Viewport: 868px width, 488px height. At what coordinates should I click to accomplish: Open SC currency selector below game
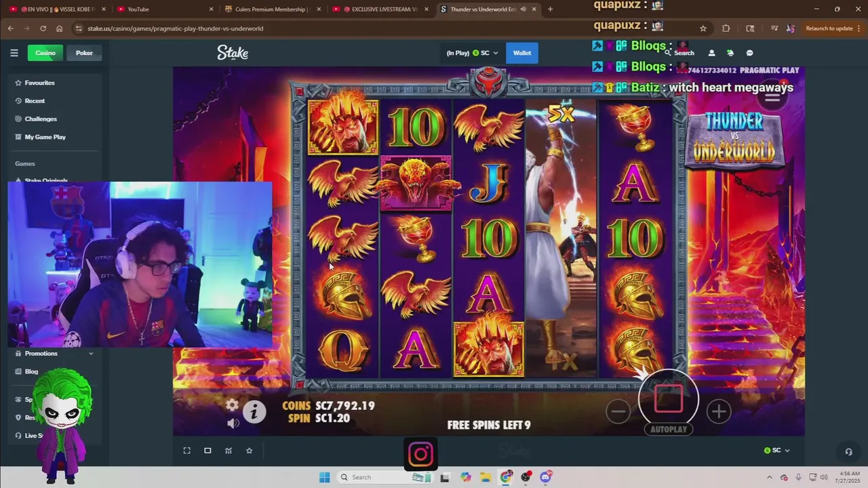click(x=776, y=450)
